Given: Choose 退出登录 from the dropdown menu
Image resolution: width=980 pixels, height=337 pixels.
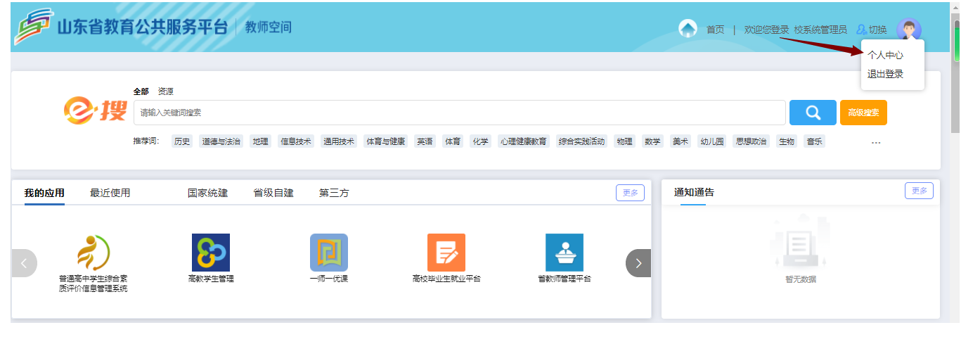Looking at the screenshot, I should (885, 74).
